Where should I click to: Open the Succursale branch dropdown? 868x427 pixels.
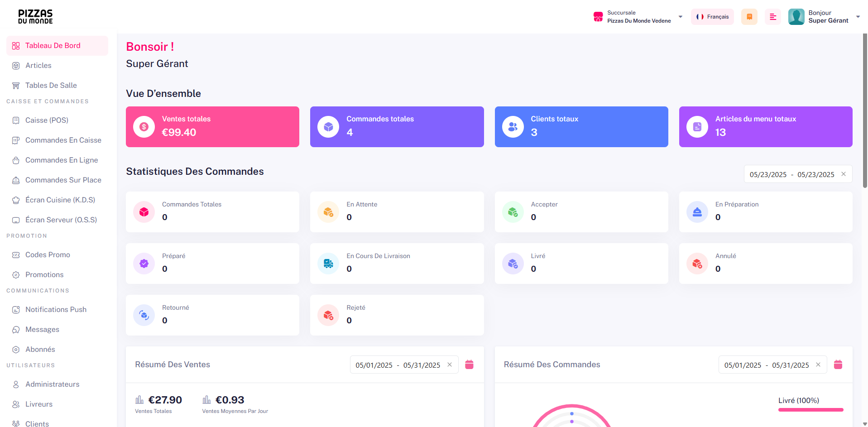point(638,17)
